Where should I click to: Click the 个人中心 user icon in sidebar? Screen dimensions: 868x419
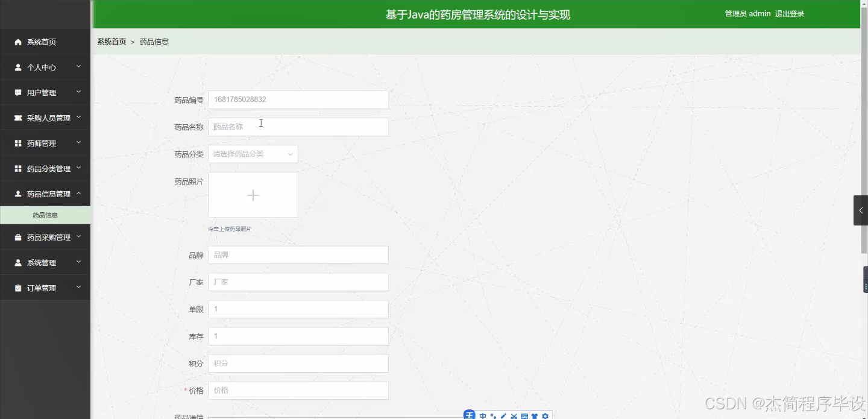17,66
